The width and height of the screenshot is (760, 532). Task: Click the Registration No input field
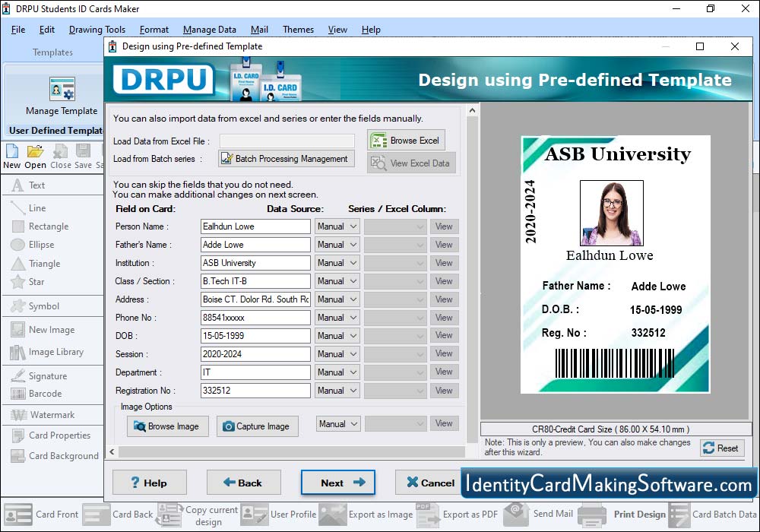pos(255,391)
